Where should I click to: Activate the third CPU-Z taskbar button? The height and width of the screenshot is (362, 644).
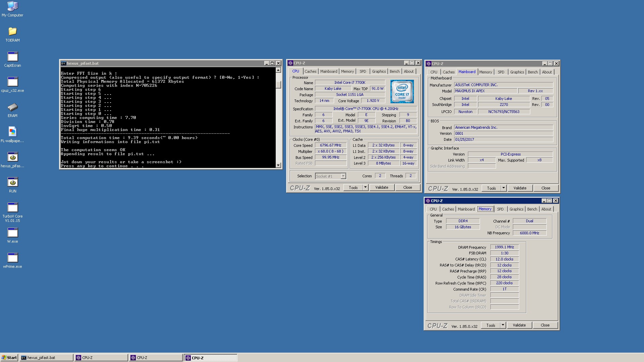[x=211, y=358]
